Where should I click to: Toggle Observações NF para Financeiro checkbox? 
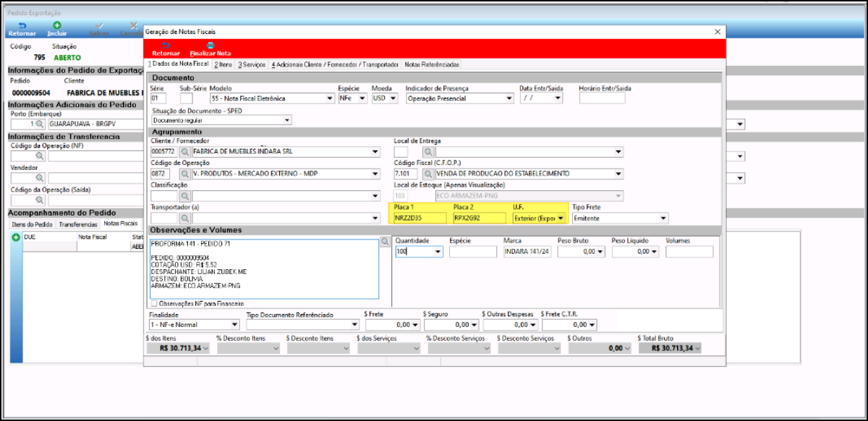[154, 303]
